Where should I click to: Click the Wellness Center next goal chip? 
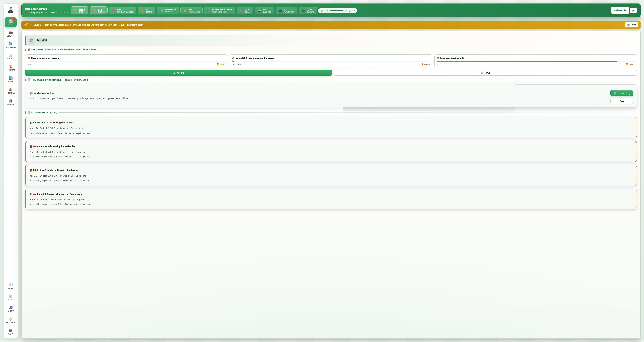click(x=220, y=11)
